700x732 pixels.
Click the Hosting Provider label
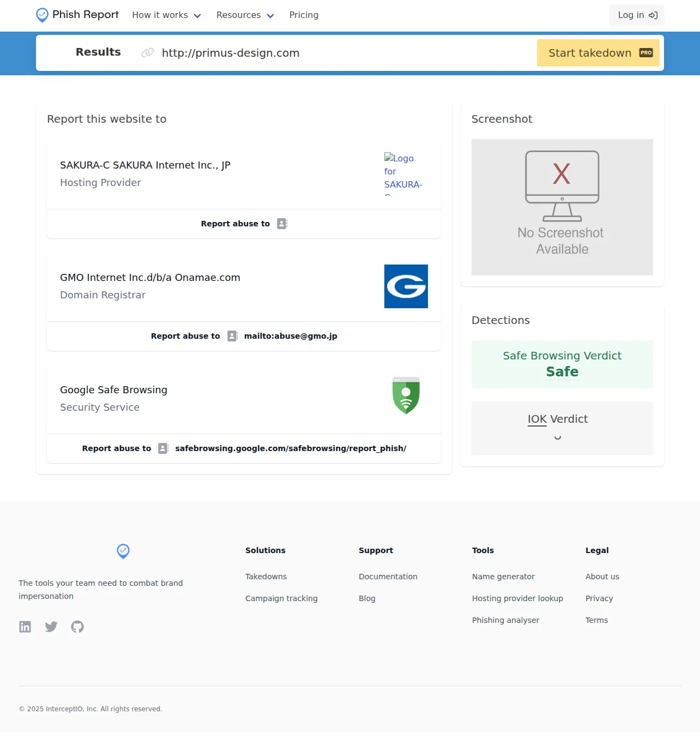(100, 183)
